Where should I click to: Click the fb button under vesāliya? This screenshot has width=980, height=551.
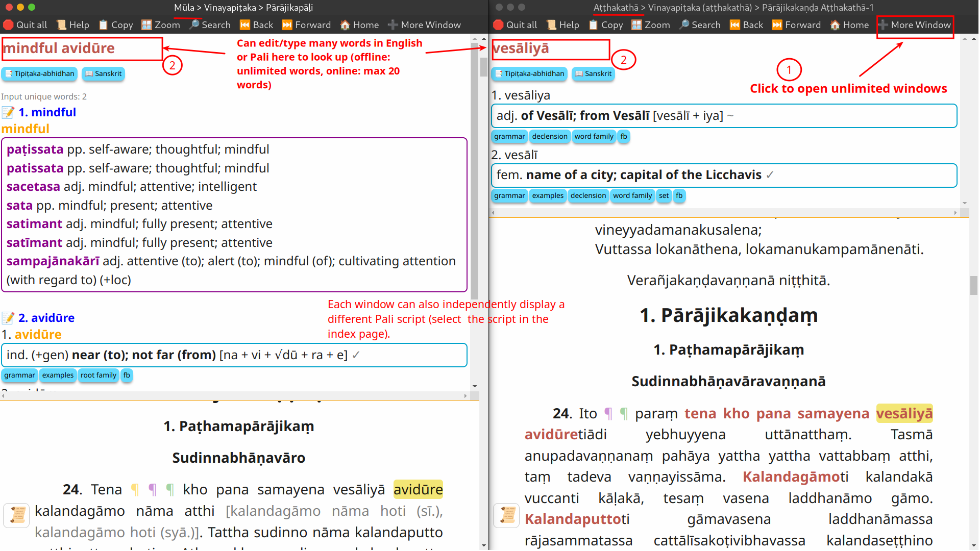(x=624, y=136)
